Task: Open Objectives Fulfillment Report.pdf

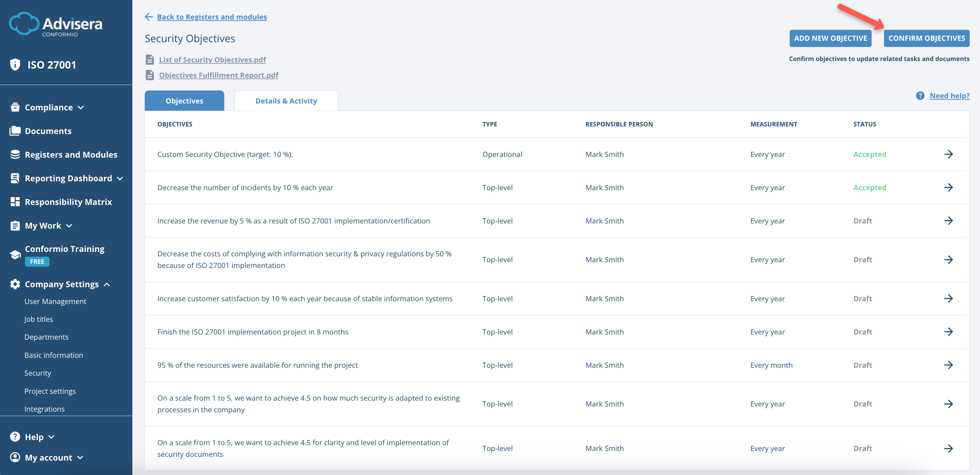Action: tap(218, 75)
